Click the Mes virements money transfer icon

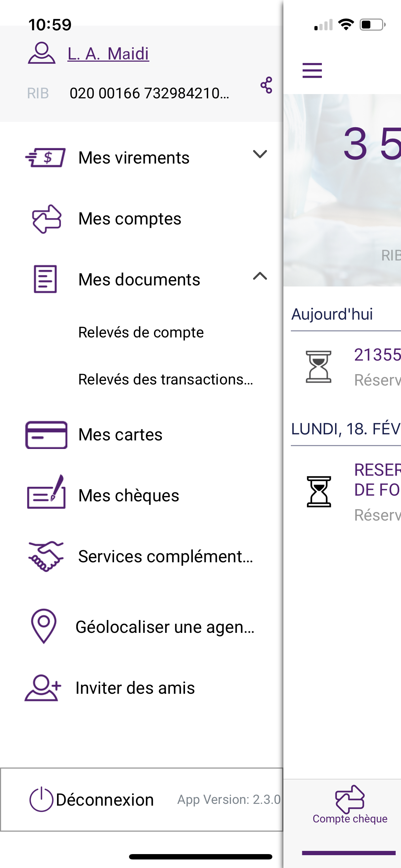click(45, 157)
